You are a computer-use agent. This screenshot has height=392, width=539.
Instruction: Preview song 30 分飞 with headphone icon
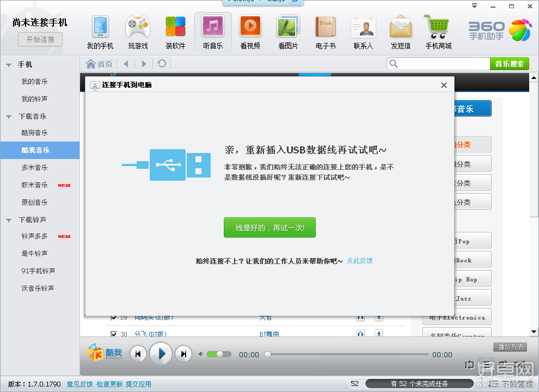coord(360,334)
